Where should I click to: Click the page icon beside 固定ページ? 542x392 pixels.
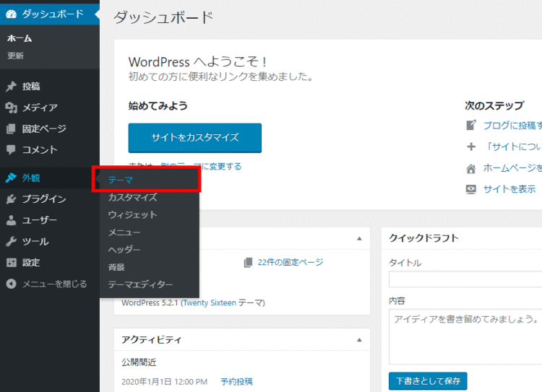coord(11,129)
